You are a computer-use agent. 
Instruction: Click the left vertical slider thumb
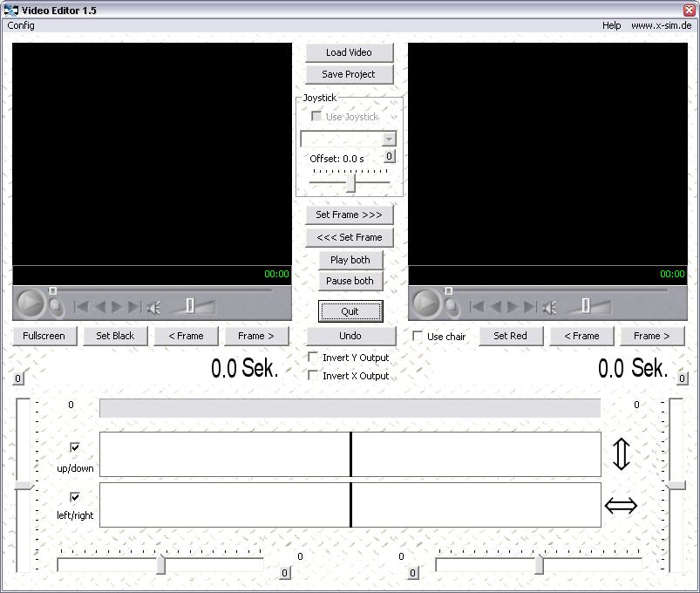coord(24,486)
